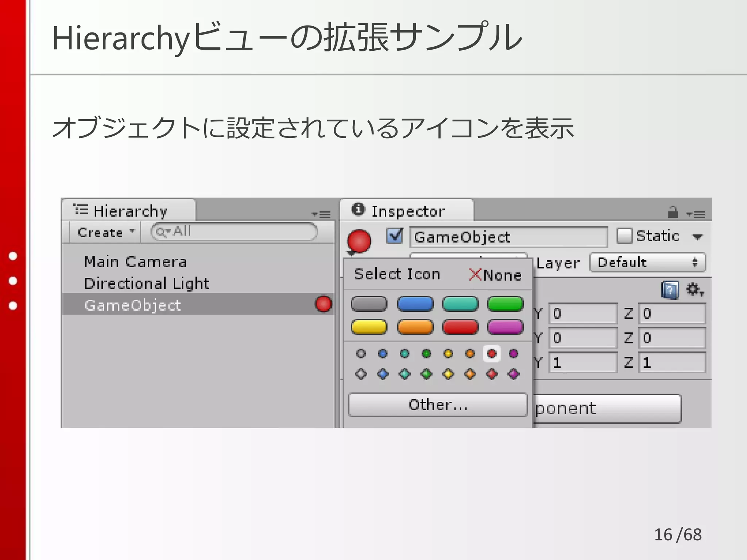Open the Inspector panel options menu

coord(696,214)
